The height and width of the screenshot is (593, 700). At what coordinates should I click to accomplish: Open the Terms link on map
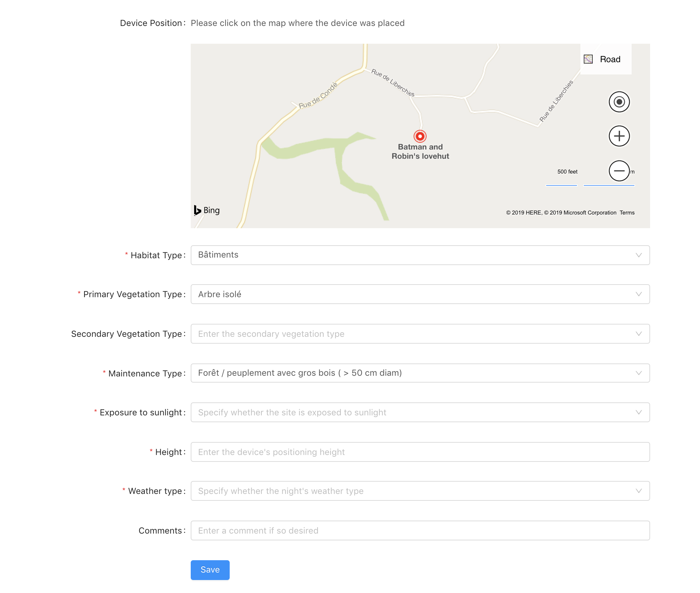click(627, 213)
